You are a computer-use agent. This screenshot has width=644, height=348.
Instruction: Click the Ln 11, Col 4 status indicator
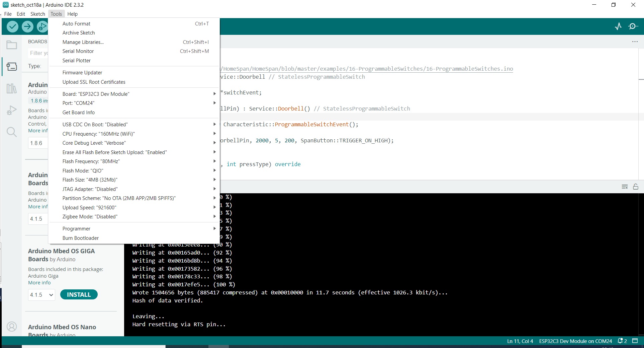(x=520, y=341)
